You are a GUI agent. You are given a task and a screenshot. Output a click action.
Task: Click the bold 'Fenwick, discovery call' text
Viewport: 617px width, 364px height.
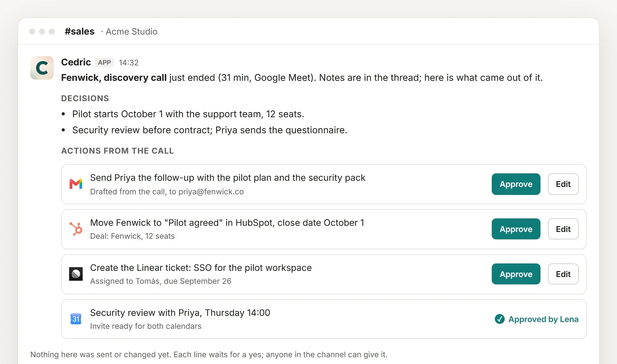click(x=114, y=77)
